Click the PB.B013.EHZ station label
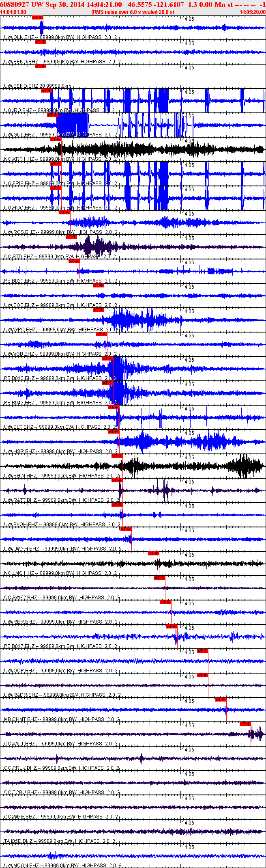The width and height of the screenshot is (266, 868). coord(60,378)
